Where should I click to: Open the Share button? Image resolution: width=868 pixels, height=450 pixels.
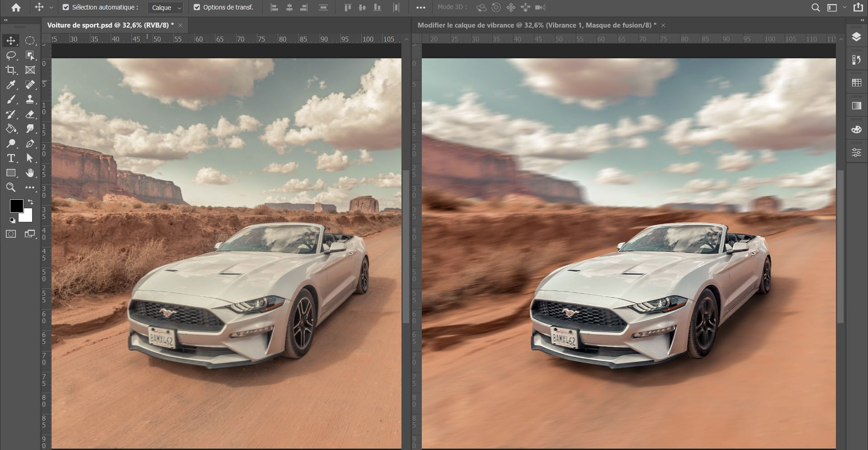click(x=857, y=7)
